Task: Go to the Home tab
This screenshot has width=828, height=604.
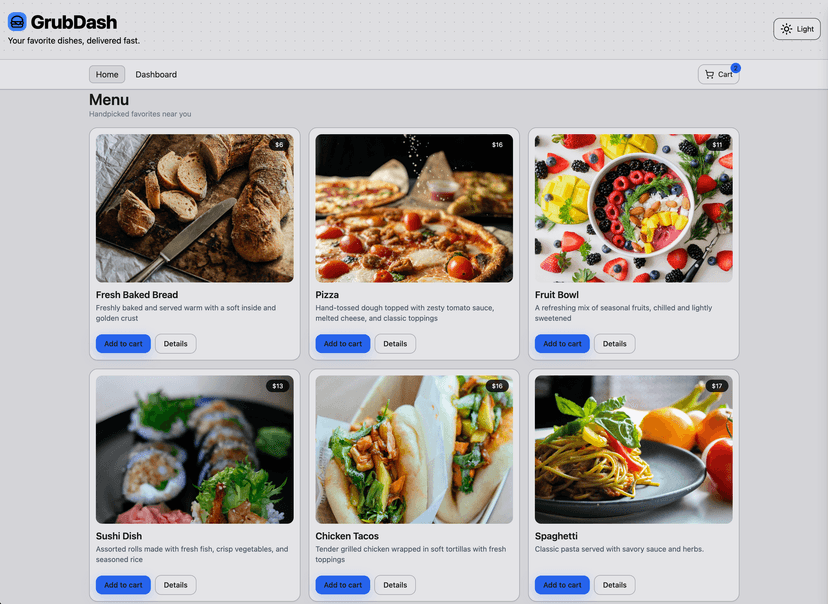Action: [107, 74]
